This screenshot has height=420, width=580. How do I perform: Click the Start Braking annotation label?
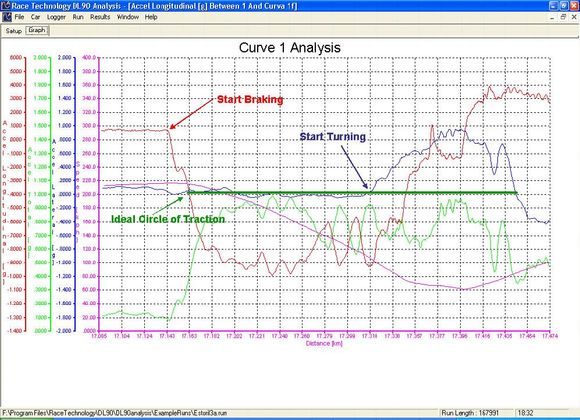click(x=250, y=100)
